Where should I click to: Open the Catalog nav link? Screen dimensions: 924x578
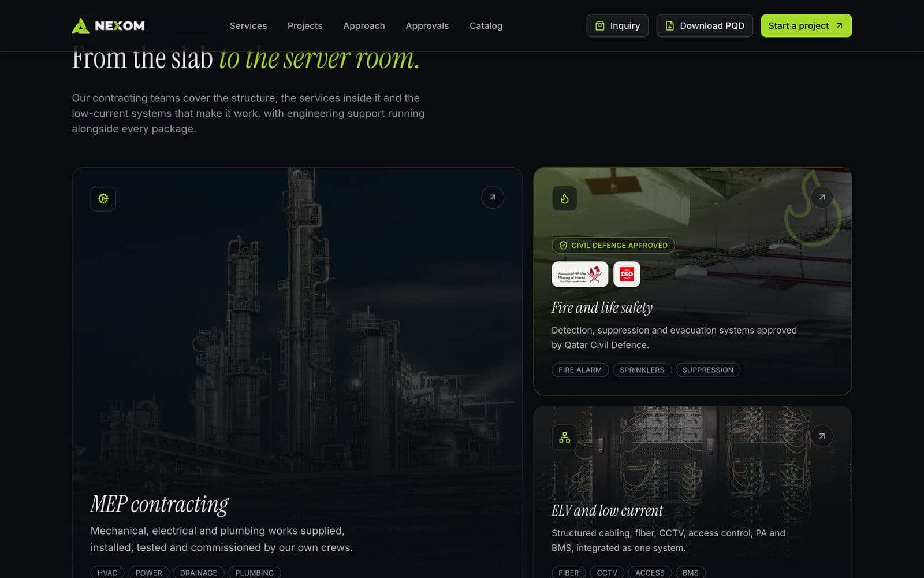[486, 25]
